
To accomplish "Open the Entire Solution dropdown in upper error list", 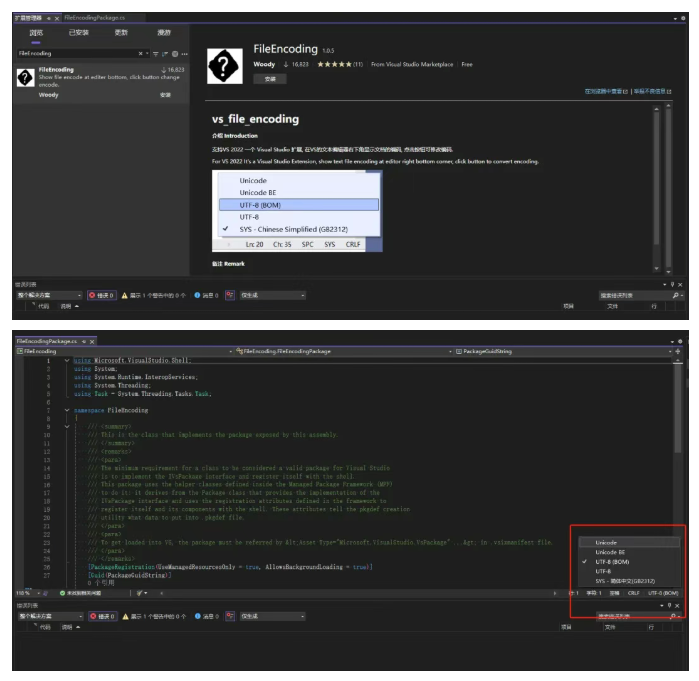I will click(x=49, y=295).
